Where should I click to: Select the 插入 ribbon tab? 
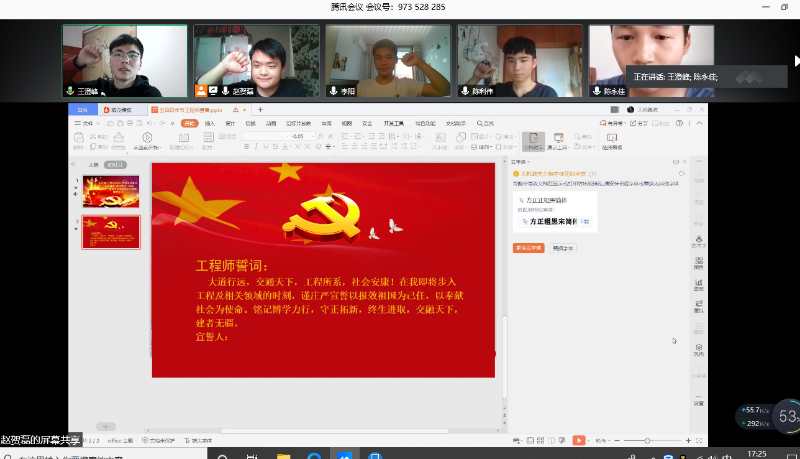click(209, 123)
